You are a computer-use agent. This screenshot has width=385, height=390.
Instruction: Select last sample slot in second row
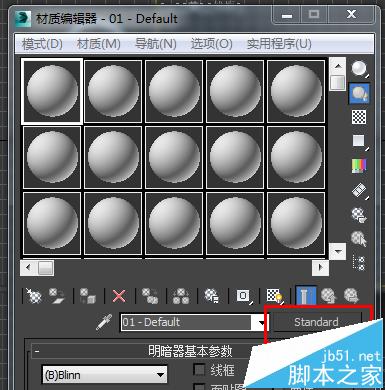tap(296, 157)
